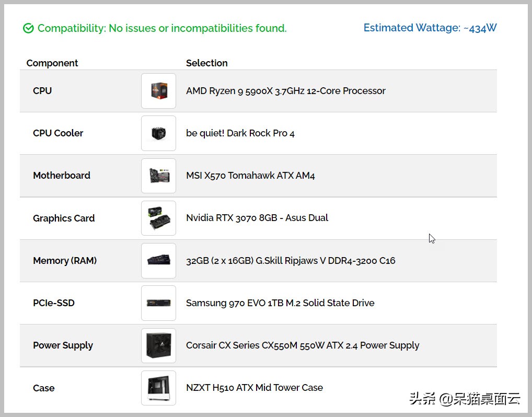The height and width of the screenshot is (417, 532).
Task: Open Samsung 970 EVO 1TB M.2 link
Action: tap(280, 303)
